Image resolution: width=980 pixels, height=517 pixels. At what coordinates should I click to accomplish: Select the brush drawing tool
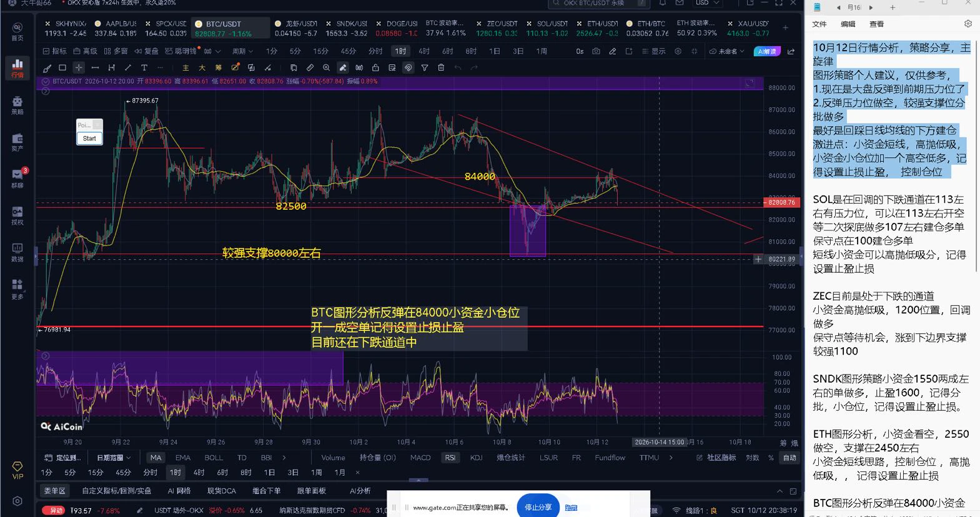pos(47,67)
